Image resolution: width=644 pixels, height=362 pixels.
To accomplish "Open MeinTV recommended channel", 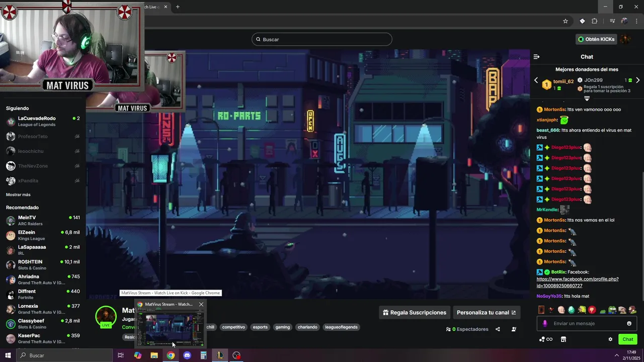I will coord(43,220).
